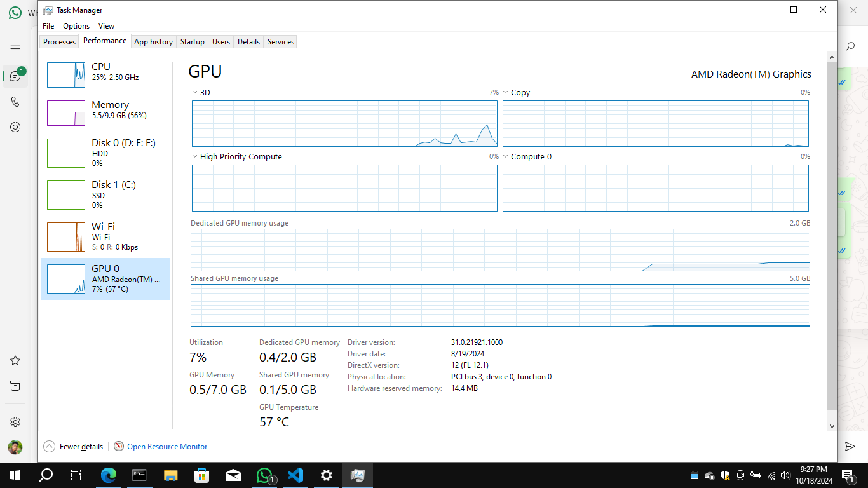The width and height of the screenshot is (868, 488).
Task: Open File Explorer from taskbar
Action: 171,475
